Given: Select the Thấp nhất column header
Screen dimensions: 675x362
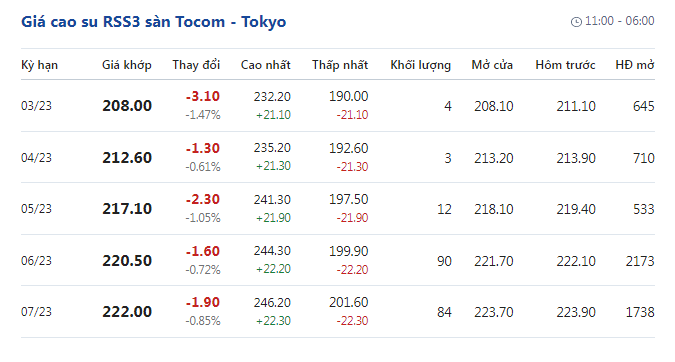Looking at the screenshot, I should click(x=340, y=65).
